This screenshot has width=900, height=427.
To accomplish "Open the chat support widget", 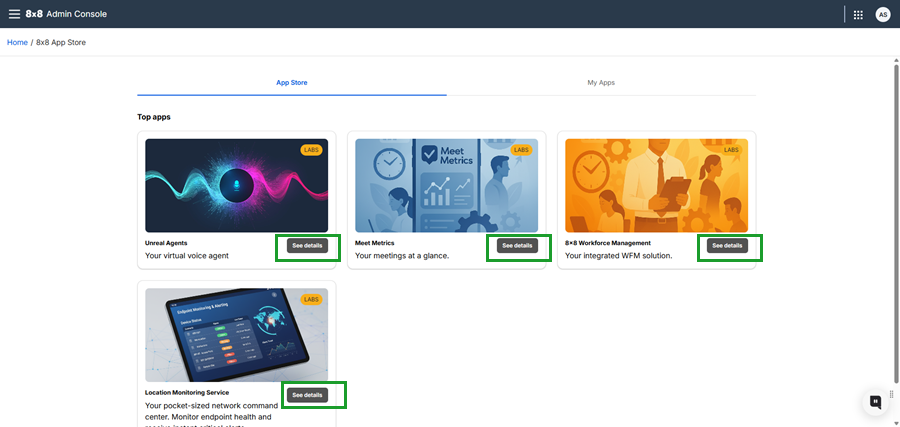I will click(875, 401).
